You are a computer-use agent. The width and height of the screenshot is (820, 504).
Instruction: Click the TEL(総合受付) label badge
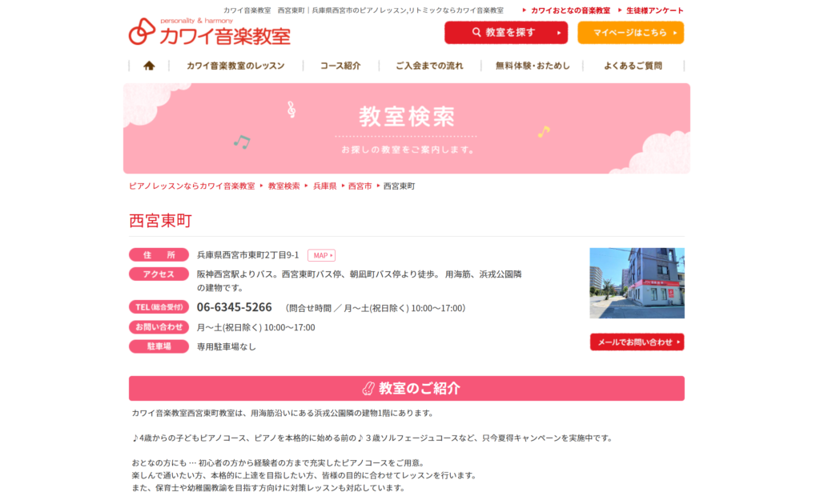pyautogui.click(x=159, y=307)
